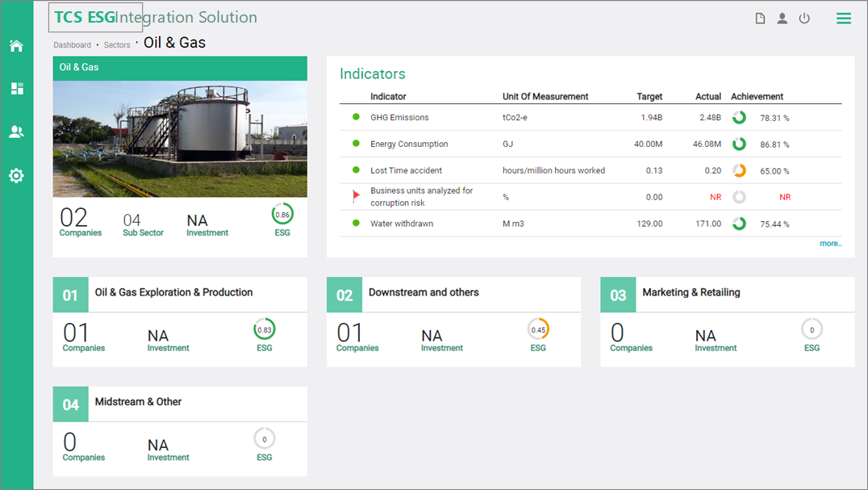Click the Actual column header
868x490 pixels.
(x=708, y=96)
